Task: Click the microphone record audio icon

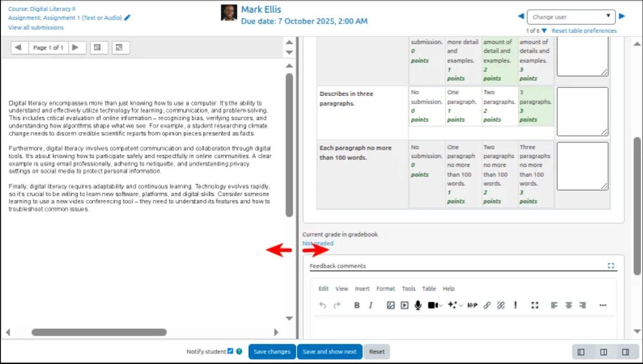Action: pos(418,305)
